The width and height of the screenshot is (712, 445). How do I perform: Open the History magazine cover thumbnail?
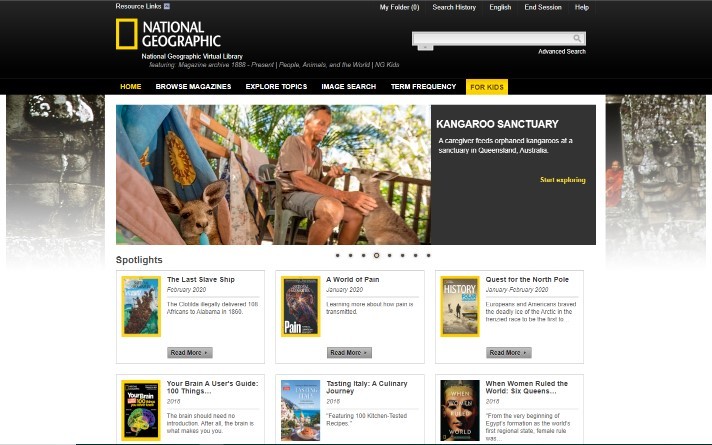click(460, 307)
